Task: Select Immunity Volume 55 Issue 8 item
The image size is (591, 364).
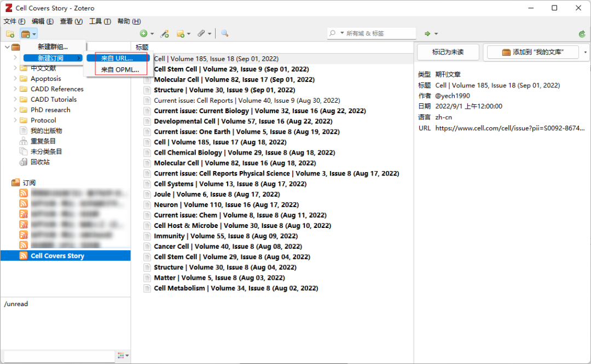Action: tap(226, 236)
